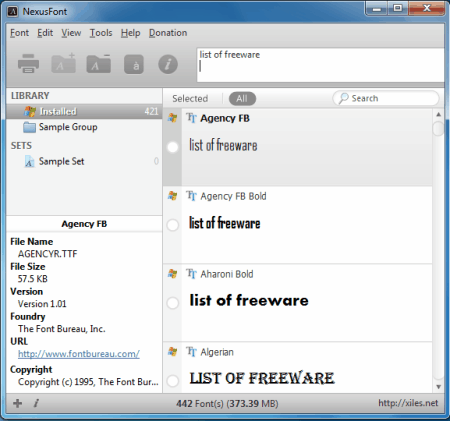
Task: Click the Print toolbar icon
Action: click(x=28, y=63)
